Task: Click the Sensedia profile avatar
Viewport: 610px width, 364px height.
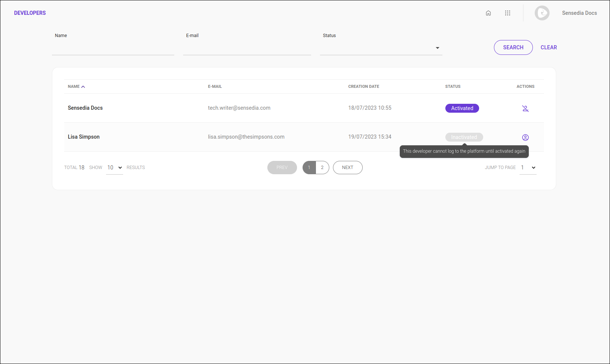Action: pos(542,13)
